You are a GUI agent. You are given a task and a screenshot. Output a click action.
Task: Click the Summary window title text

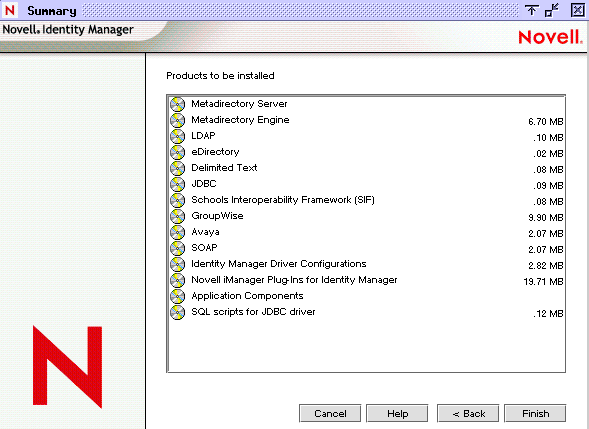click(51, 11)
